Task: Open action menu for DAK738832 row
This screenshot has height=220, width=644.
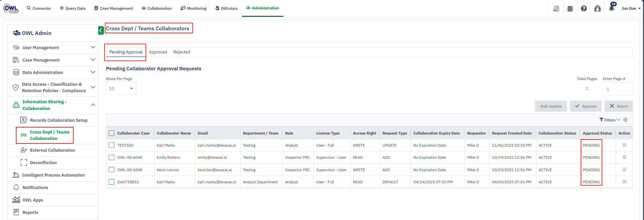Action: (x=624, y=182)
